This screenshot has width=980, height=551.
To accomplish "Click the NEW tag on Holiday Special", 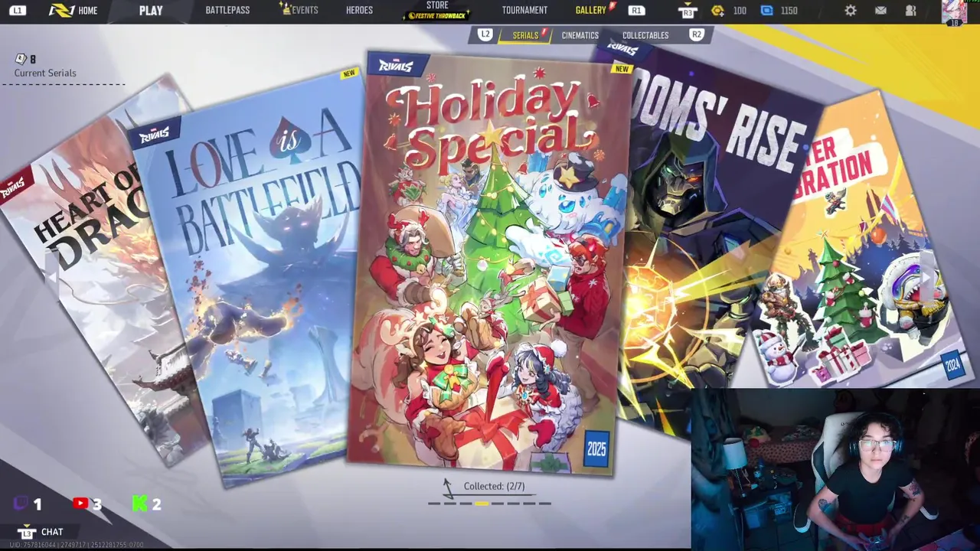I will 622,69.
